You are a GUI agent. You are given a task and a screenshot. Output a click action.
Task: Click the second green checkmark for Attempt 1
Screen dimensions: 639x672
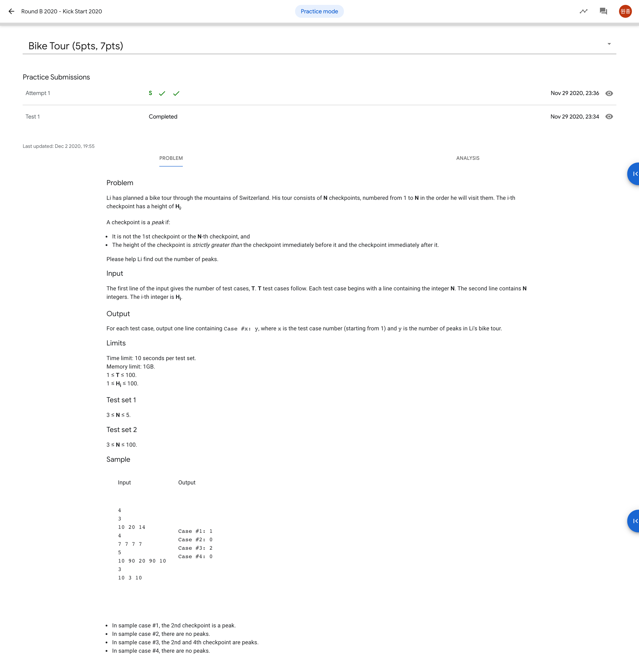coord(176,93)
